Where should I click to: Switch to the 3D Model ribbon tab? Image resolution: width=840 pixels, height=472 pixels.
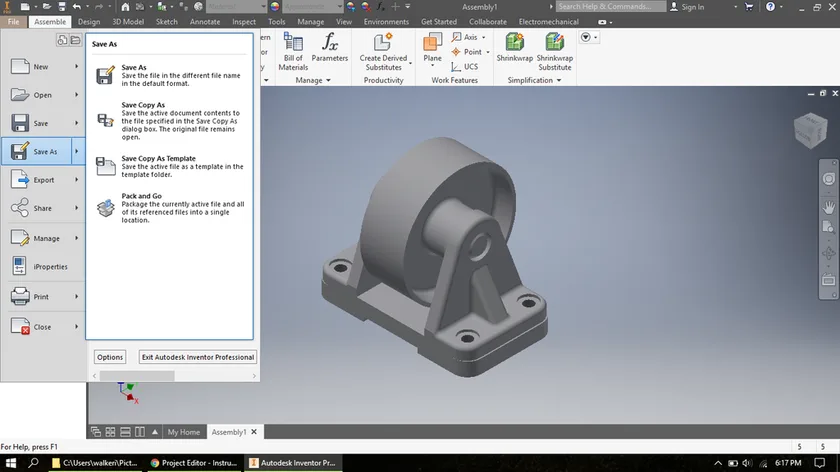point(128,22)
